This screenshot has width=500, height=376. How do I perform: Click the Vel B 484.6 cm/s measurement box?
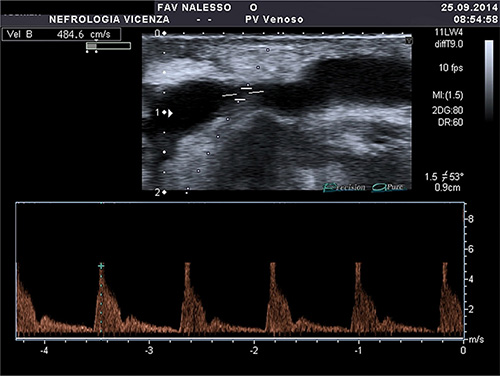pos(62,34)
